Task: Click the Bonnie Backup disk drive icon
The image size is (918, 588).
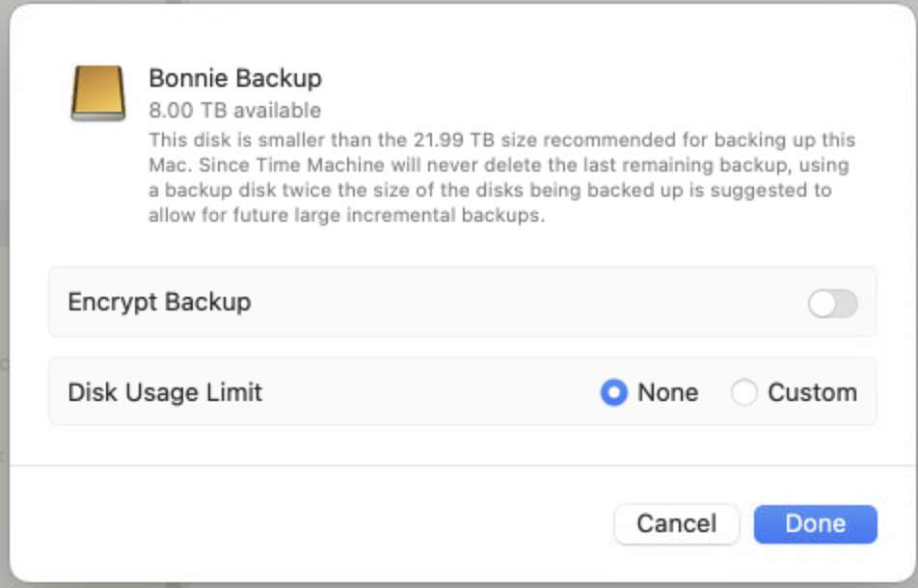Action: pos(98,94)
